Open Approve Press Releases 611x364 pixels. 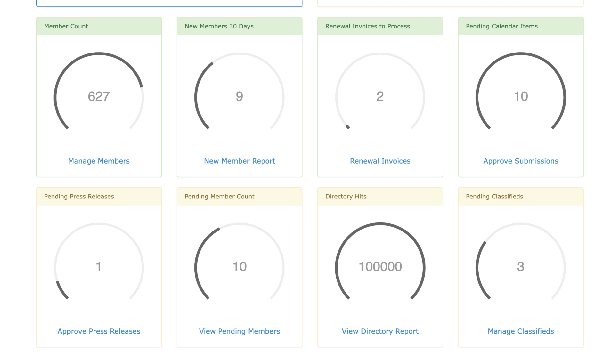click(99, 331)
